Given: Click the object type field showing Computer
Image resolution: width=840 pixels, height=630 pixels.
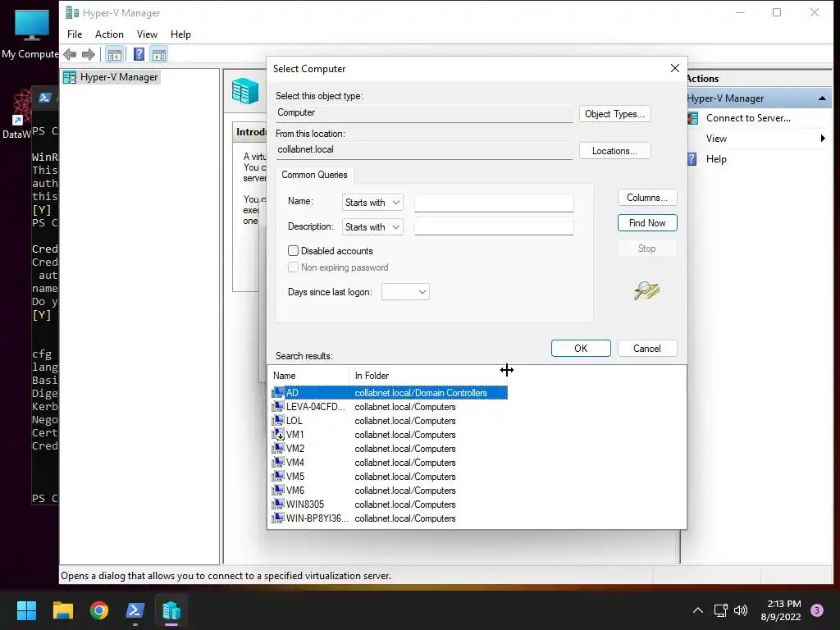Looking at the screenshot, I should pos(424,113).
